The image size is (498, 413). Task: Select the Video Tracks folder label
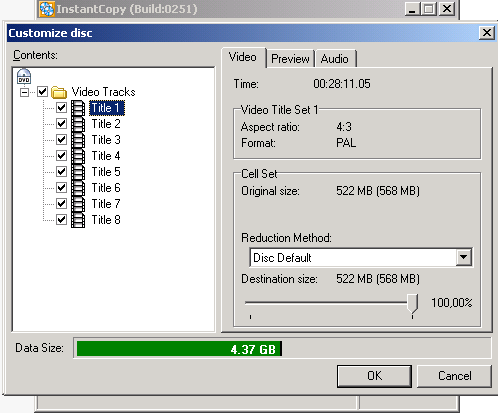pos(104,92)
